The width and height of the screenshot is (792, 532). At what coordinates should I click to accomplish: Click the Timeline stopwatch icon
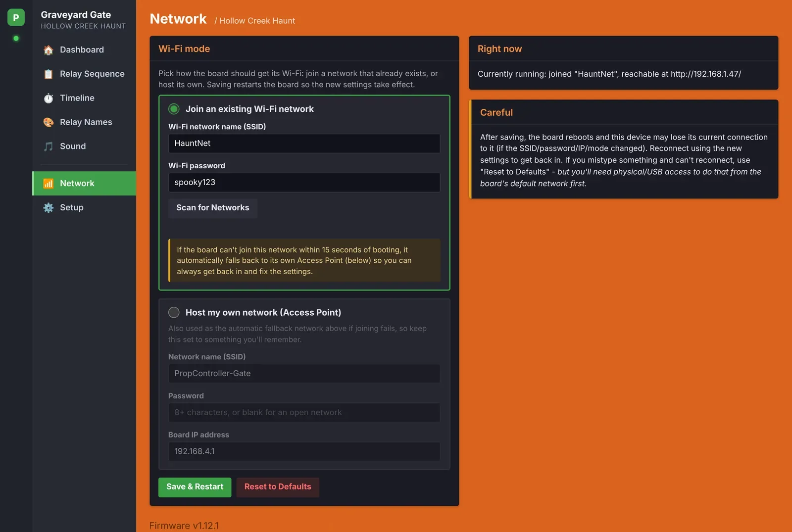pos(48,98)
